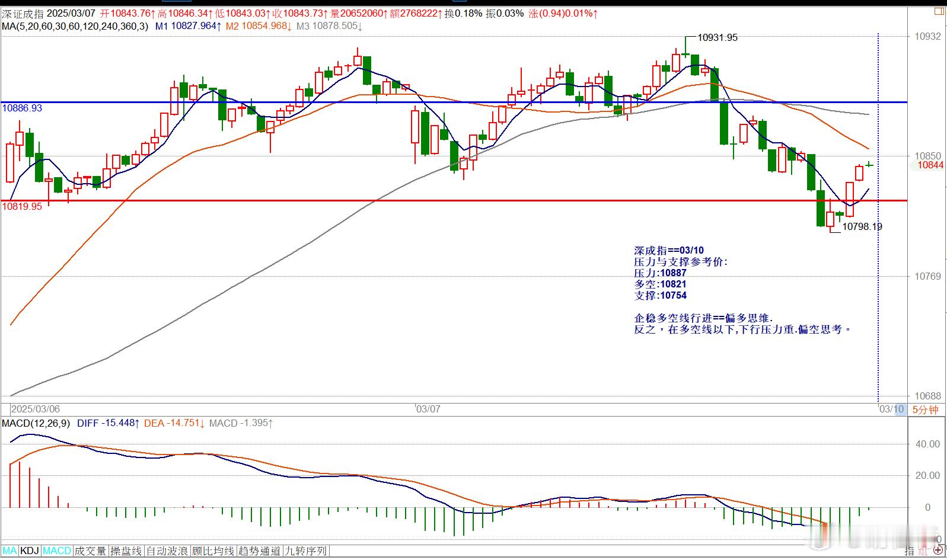Click the 10932 price axis label
The image size is (947, 560).
click(927, 36)
